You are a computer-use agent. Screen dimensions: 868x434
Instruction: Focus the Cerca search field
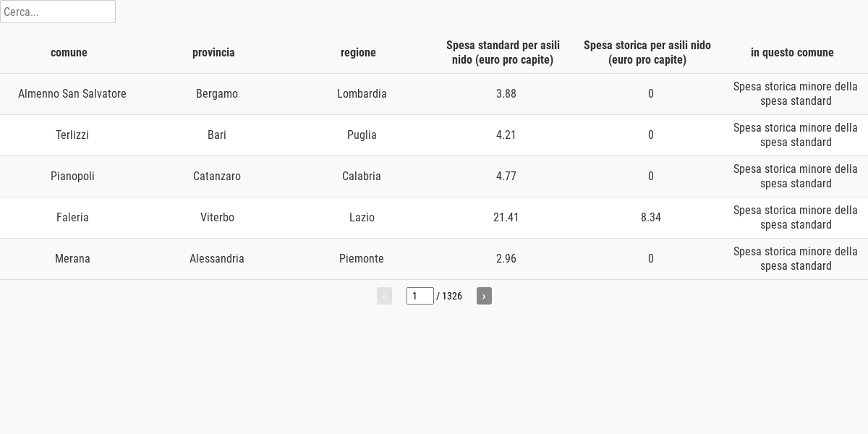coord(58,12)
